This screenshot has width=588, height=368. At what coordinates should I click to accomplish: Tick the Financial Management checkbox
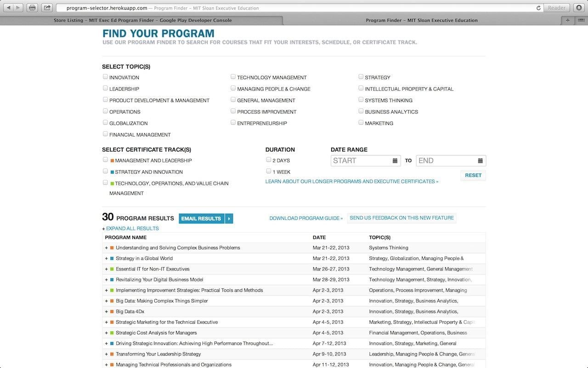coord(105,134)
